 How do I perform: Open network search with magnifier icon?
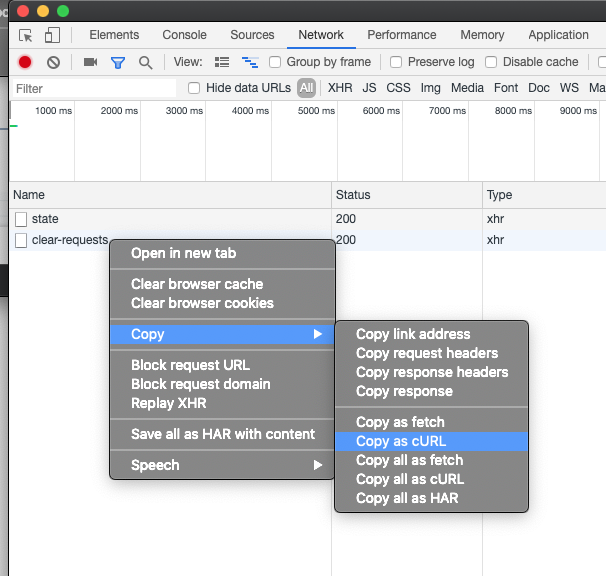coord(146,62)
